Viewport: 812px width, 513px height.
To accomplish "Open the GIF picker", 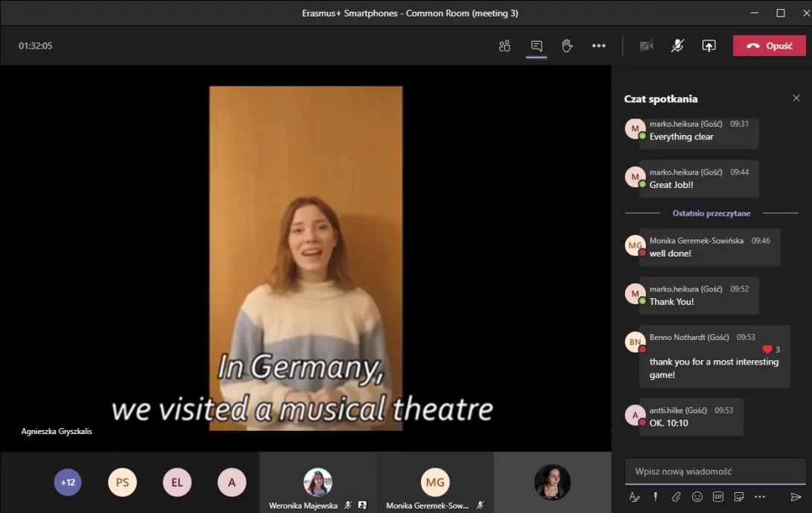I will tap(718, 497).
